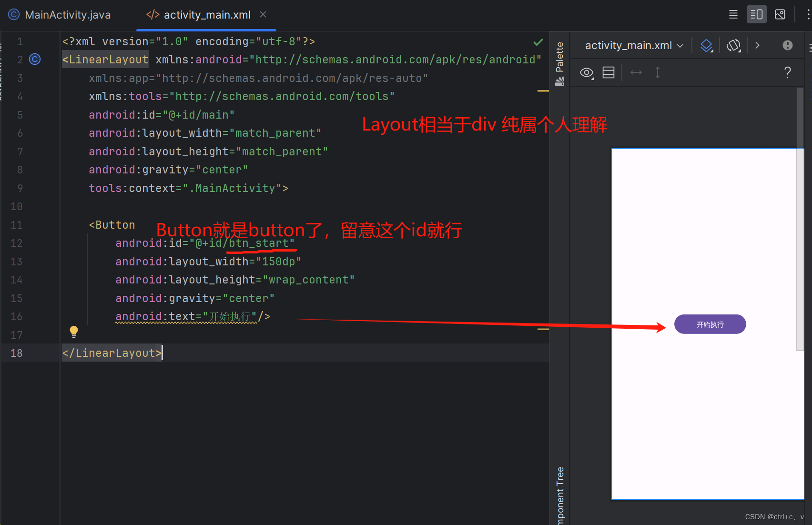The width and height of the screenshot is (812, 525).
Task: Click the .MainActivity tools:context value
Action: [232, 188]
